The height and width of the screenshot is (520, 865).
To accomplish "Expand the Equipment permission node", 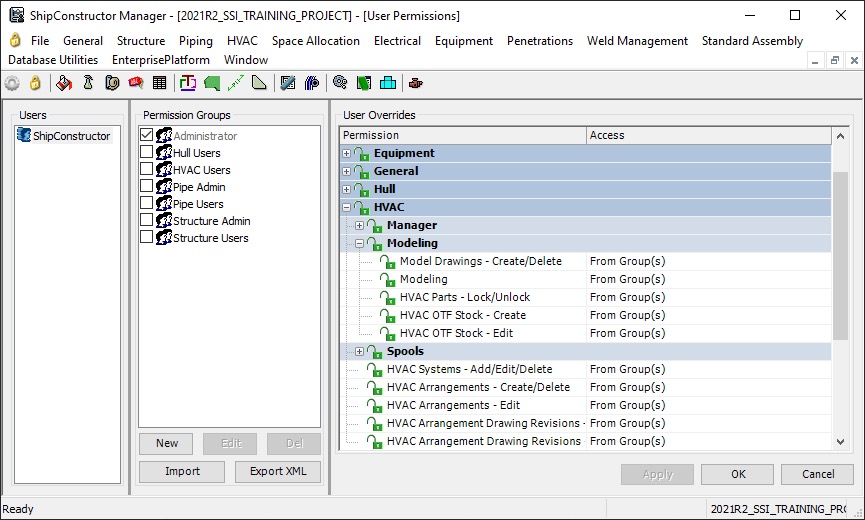I will (346, 153).
